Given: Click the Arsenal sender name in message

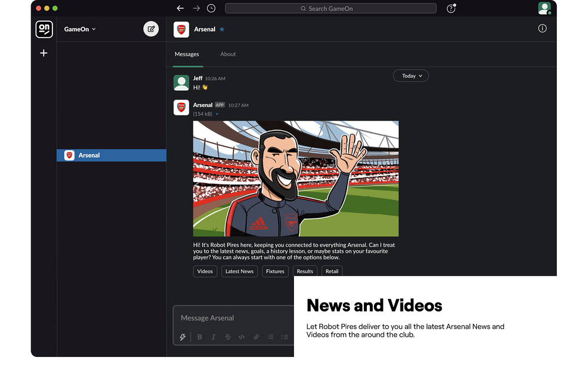Looking at the screenshot, I should (x=202, y=105).
